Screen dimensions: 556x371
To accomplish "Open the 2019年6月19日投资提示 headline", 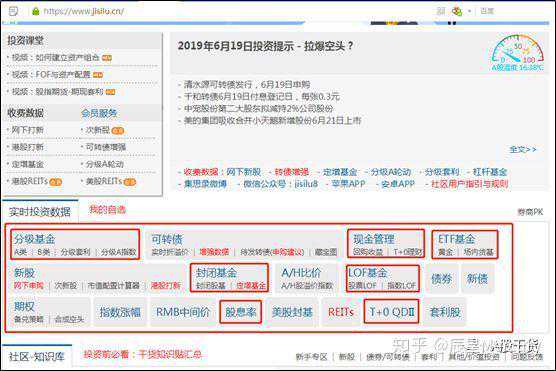I will (265, 46).
